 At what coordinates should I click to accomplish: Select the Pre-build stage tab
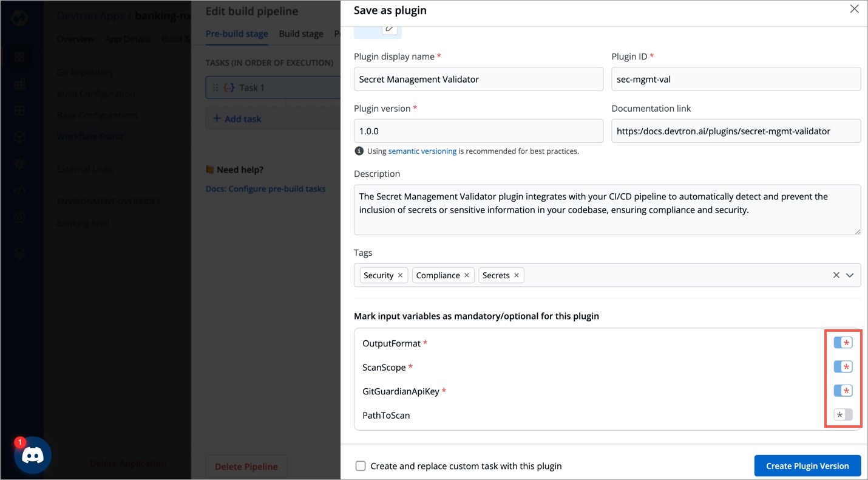[237, 34]
